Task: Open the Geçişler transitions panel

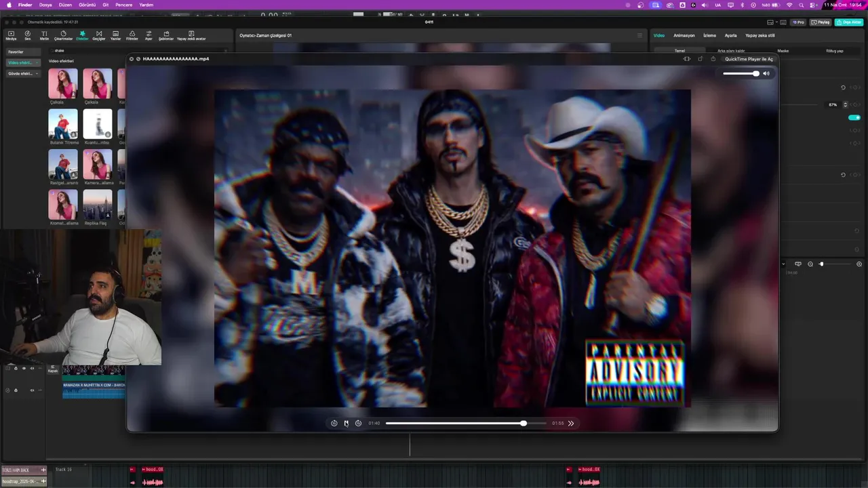Action: click(x=99, y=35)
